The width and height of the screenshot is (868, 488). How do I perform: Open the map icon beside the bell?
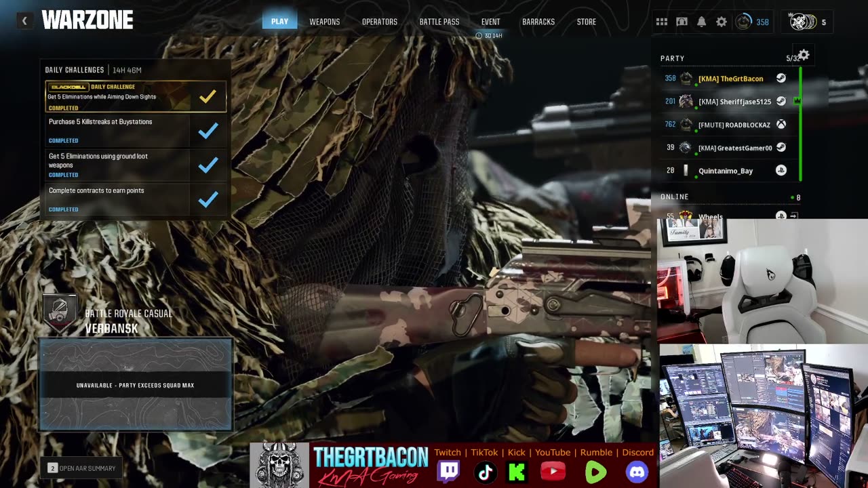click(x=682, y=22)
